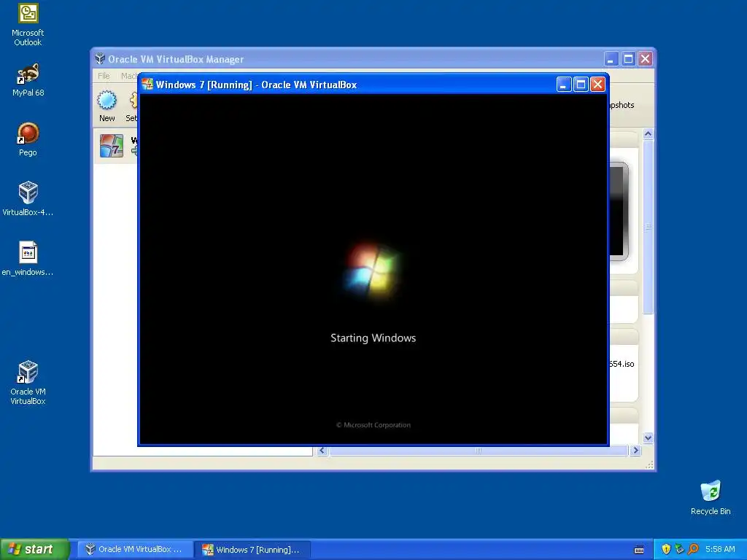Open the Start menu

click(x=34, y=549)
